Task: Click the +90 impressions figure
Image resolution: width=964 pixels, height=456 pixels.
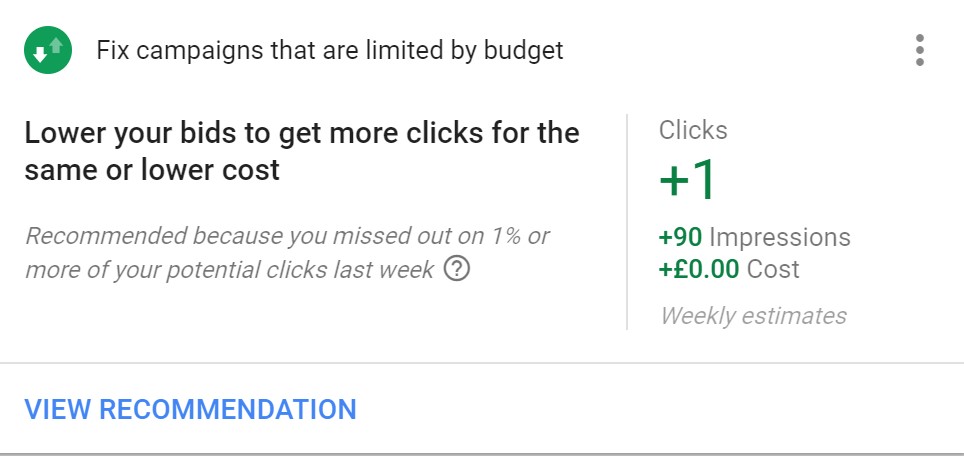Action: tap(681, 237)
